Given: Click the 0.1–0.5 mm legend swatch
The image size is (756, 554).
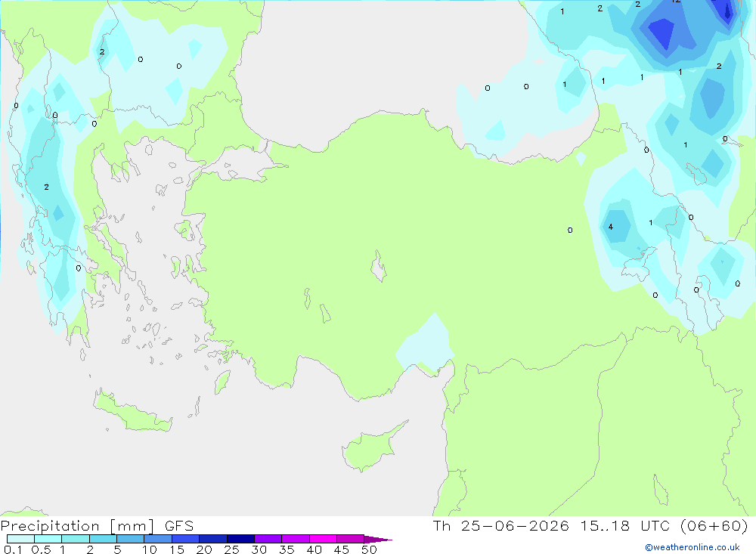Looking at the screenshot, I should click(20, 539).
